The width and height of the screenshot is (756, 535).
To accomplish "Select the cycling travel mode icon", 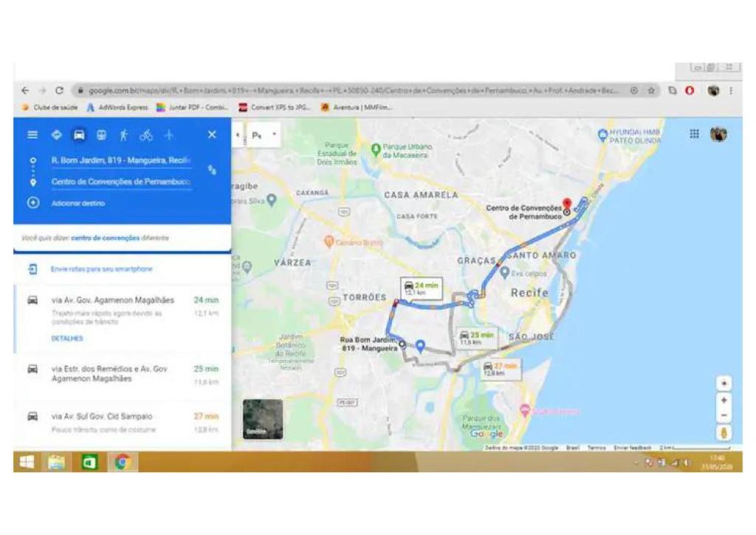I will 146,135.
